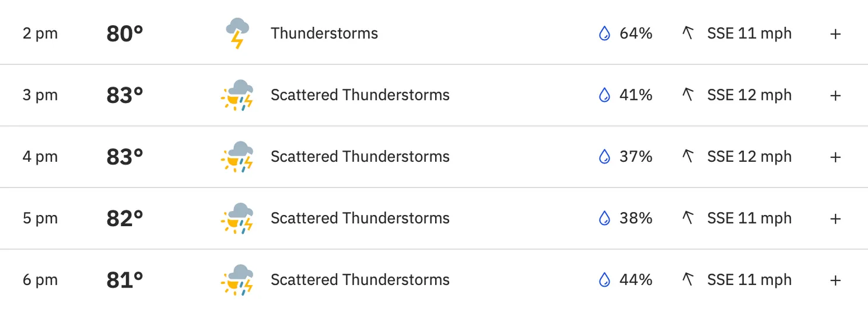Click the wind direction arrow at 3 pm
The width and height of the screenshot is (868, 309).
688,95
